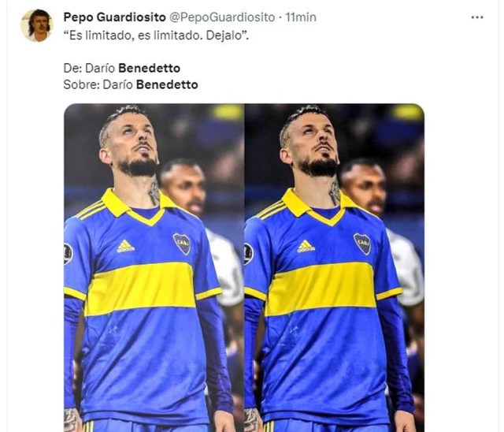Click the bold Benedetto in the De line

tap(150, 69)
